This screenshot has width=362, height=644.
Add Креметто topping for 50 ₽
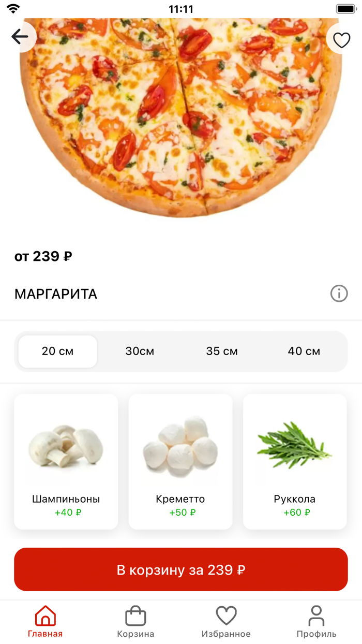pyautogui.click(x=180, y=461)
